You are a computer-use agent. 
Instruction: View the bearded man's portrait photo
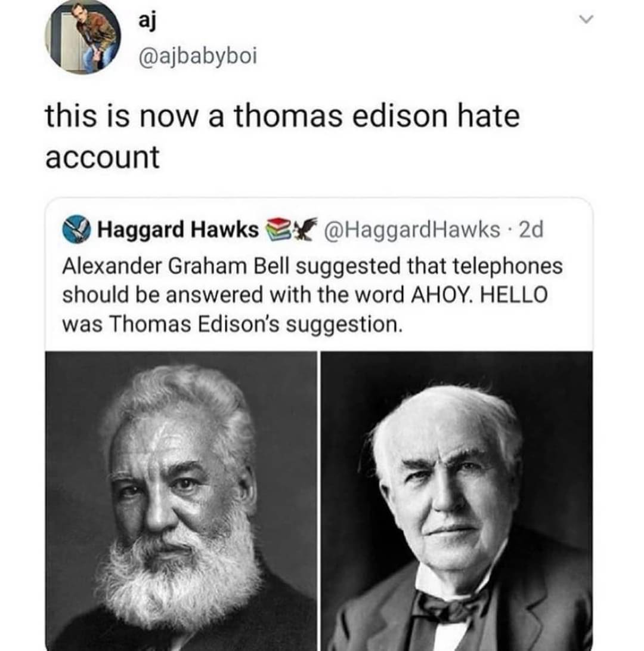[x=181, y=501]
